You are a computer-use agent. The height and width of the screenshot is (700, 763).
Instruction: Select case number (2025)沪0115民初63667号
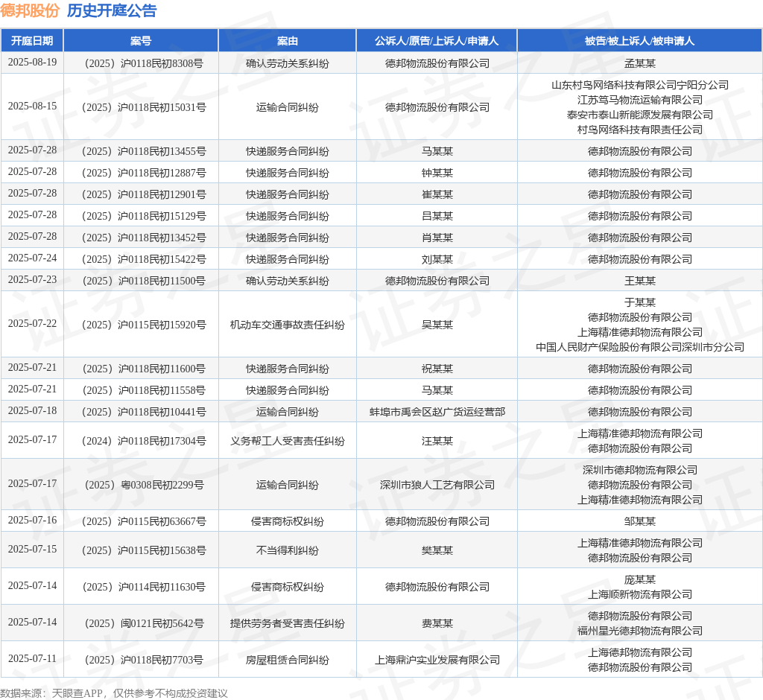pyautogui.click(x=144, y=521)
